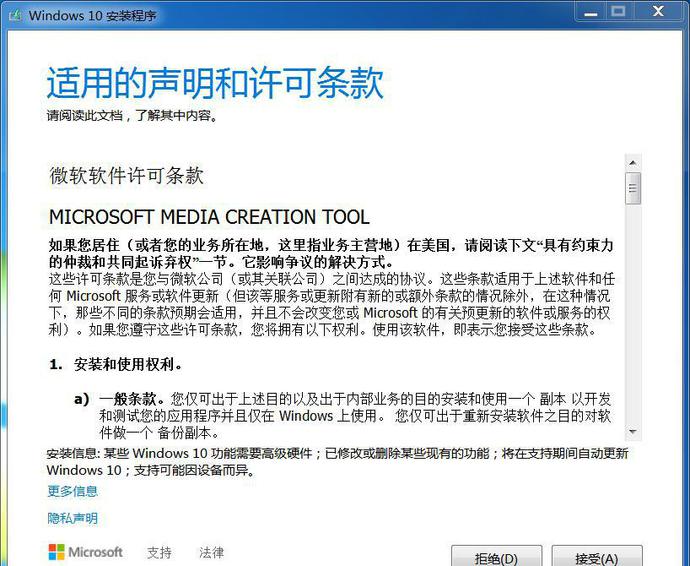Click the Windows 10 setup title bar icon
Screen dimensions: 690x566
pyautogui.click(x=15, y=15)
